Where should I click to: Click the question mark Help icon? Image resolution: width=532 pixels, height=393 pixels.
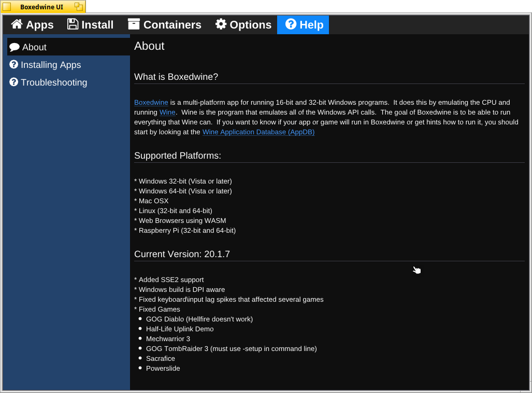291,24
